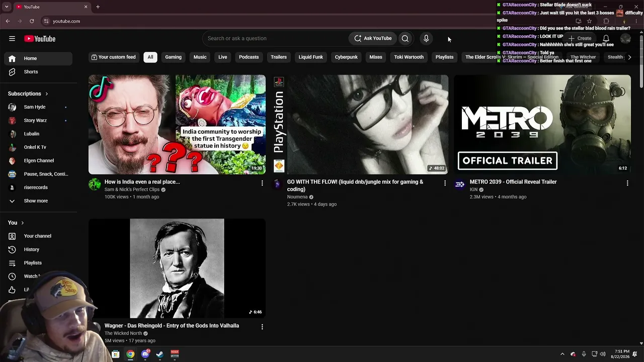644x362 pixels.
Task: Open the Lubalin channel subscription
Action: point(38,134)
